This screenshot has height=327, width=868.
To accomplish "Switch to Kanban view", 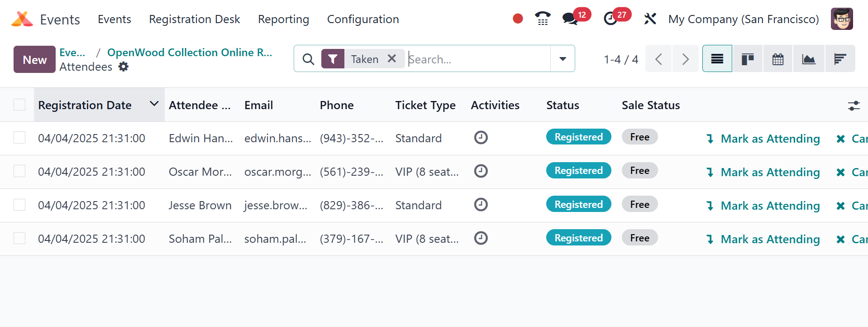I will click(x=748, y=59).
